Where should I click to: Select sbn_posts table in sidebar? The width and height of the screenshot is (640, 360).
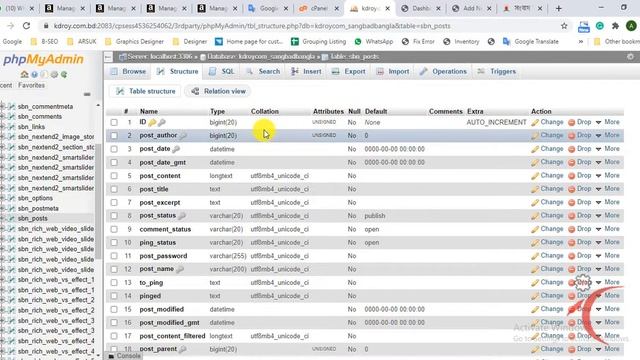coord(33,218)
